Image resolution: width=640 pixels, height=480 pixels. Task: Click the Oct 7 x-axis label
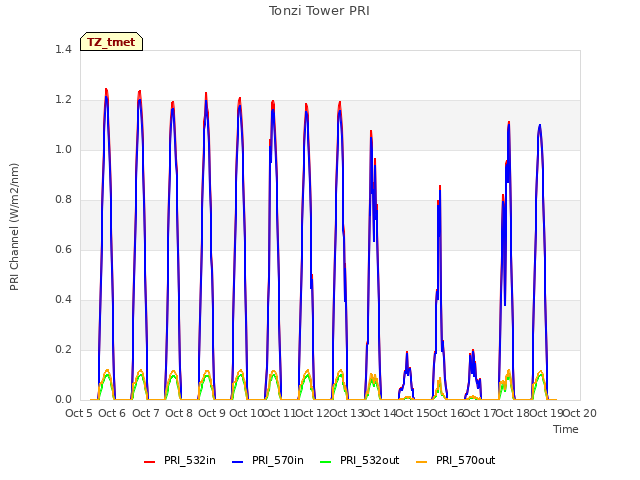[x=146, y=413]
